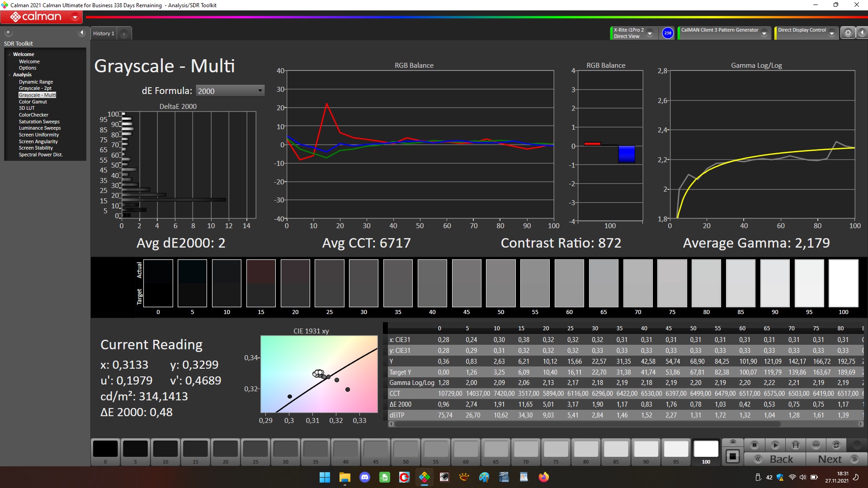Open ColorChecker in the Analysis list
The height and width of the screenshot is (488, 868).
pos(33,115)
